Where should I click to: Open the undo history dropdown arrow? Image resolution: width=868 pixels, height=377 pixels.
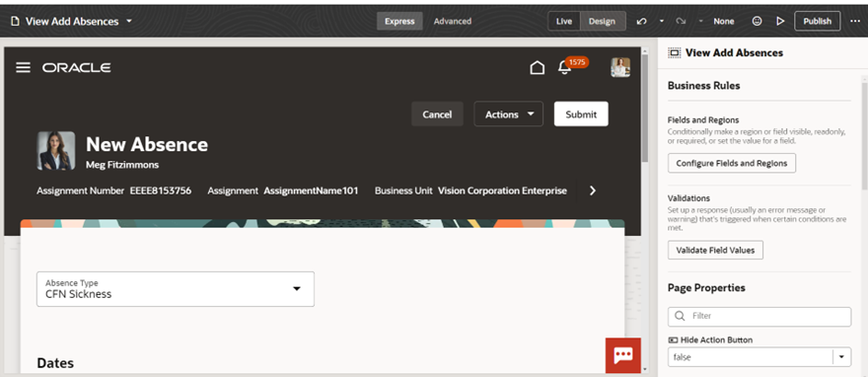(662, 21)
